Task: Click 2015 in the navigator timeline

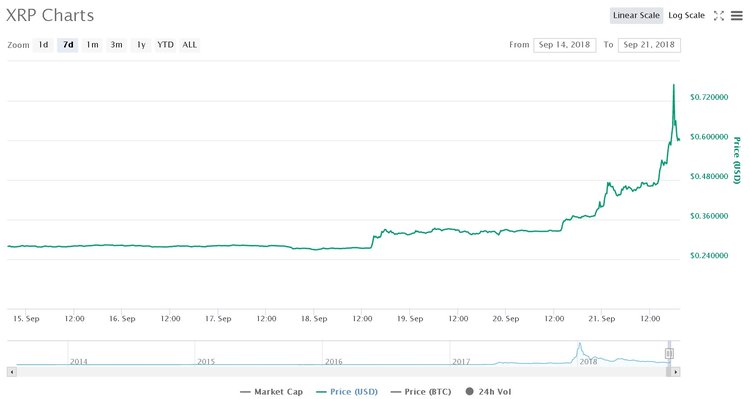Action: pyautogui.click(x=206, y=362)
